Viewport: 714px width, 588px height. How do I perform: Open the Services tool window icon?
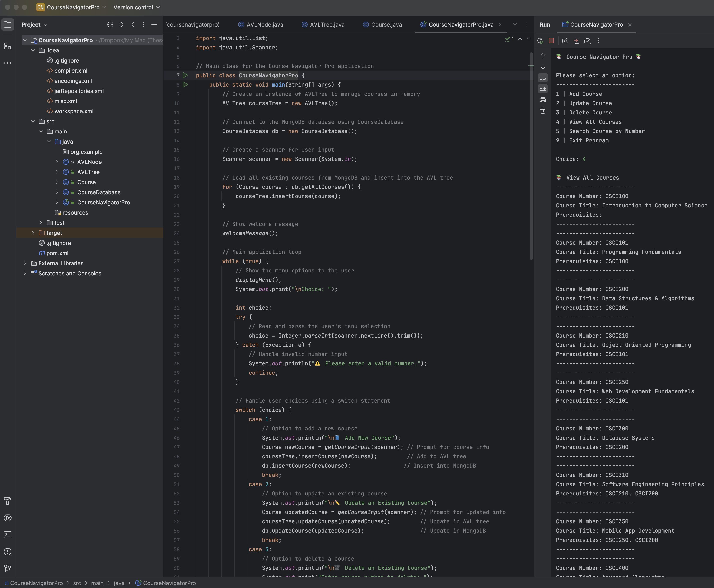click(x=7, y=518)
